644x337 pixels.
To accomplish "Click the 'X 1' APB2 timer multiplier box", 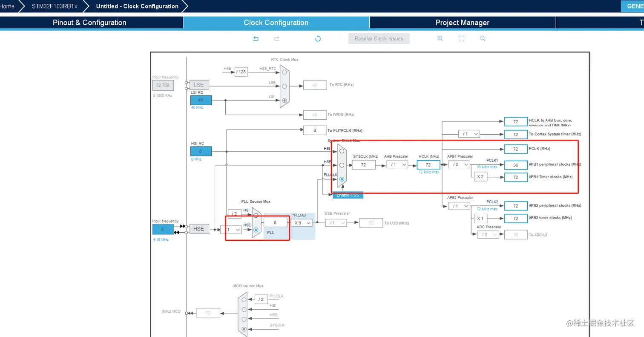I will [480, 218].
